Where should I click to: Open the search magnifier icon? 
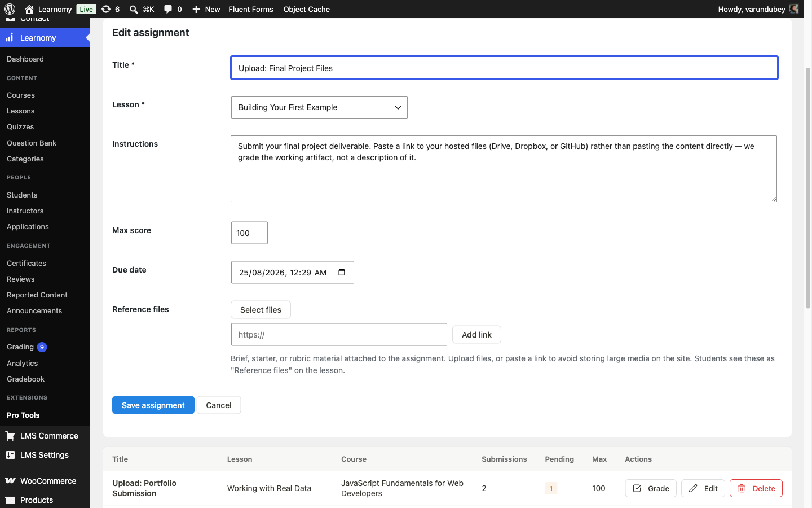134,9
